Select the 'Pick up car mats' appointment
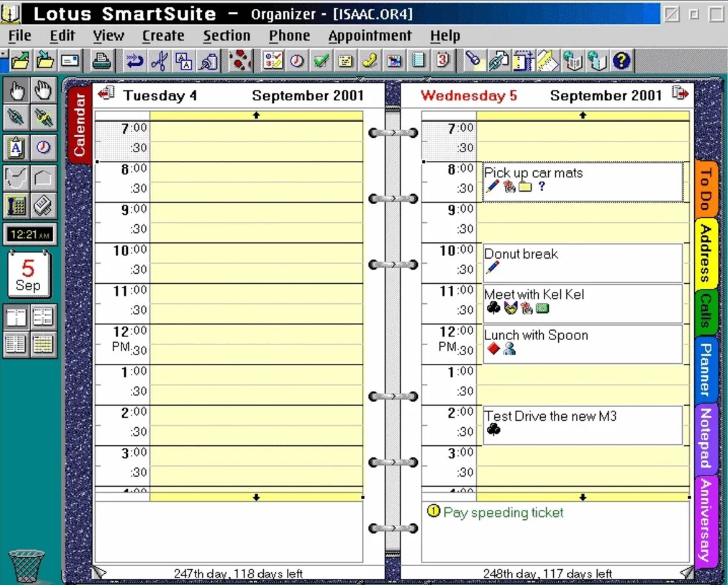The height and width of the screenshot is (585, 728). (583, 182)
